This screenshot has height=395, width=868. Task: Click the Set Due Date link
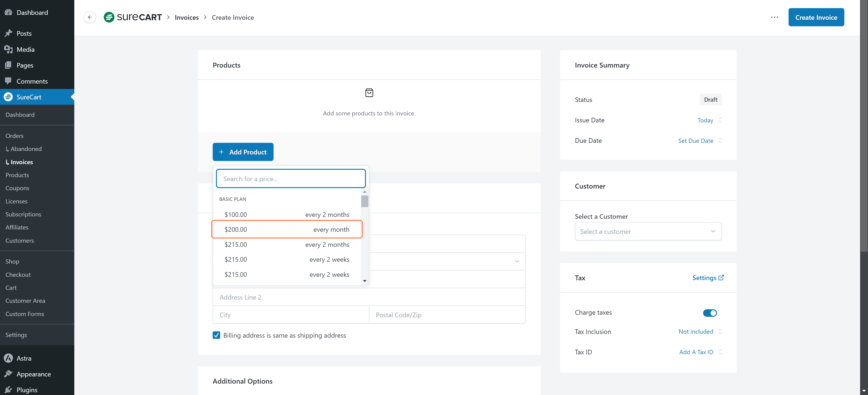click(x=695, y=141)
